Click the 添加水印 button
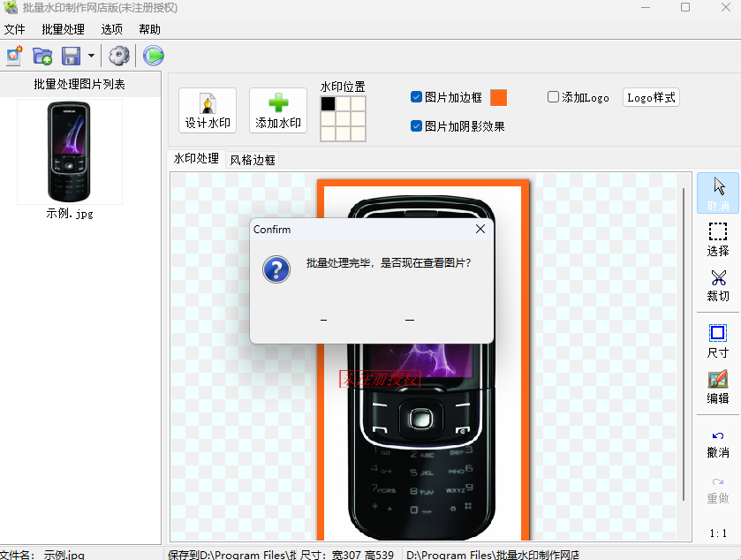The image size is (741, 560). [x=278, y=110]
